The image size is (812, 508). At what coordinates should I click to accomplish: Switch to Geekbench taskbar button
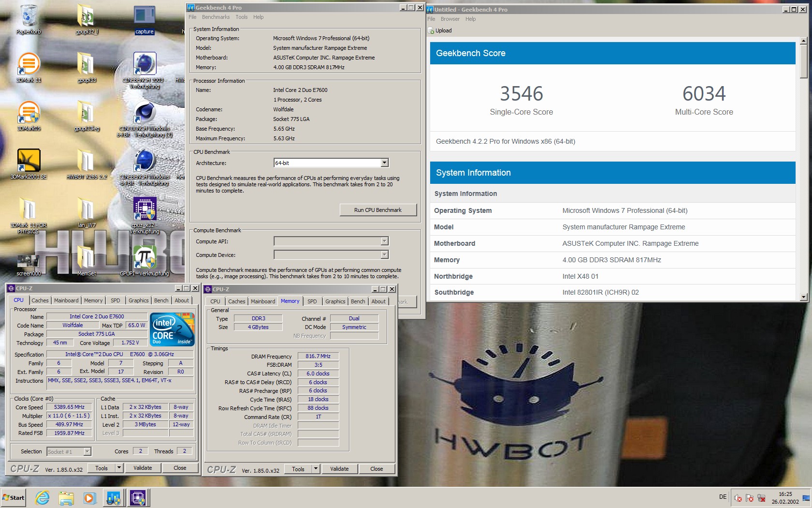pos(114,497)
